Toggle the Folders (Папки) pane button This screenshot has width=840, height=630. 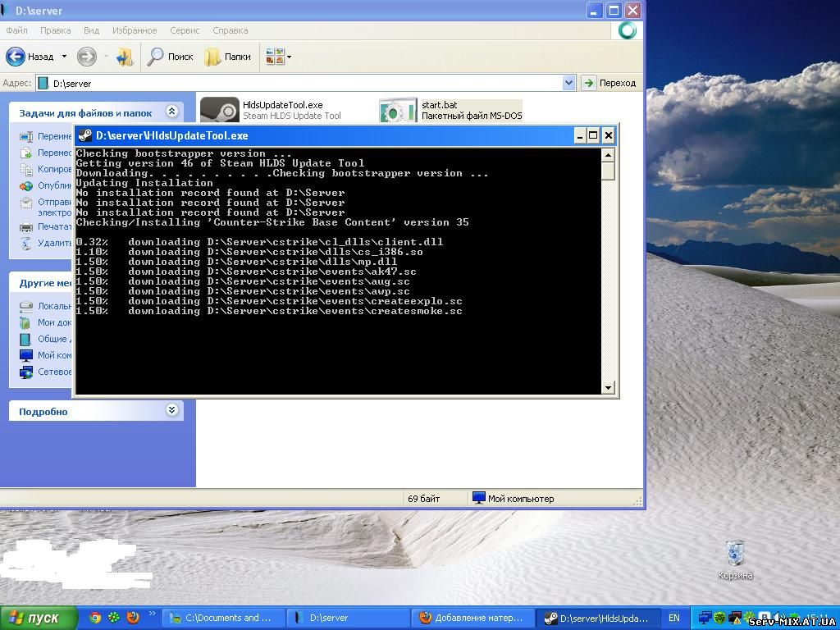(x=228, y=57)
